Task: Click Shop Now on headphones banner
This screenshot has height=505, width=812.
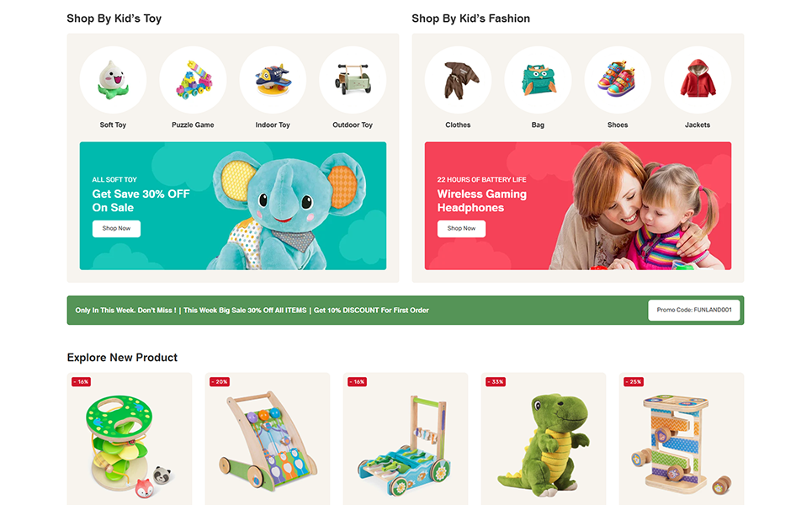Action: tap(461, 228)
